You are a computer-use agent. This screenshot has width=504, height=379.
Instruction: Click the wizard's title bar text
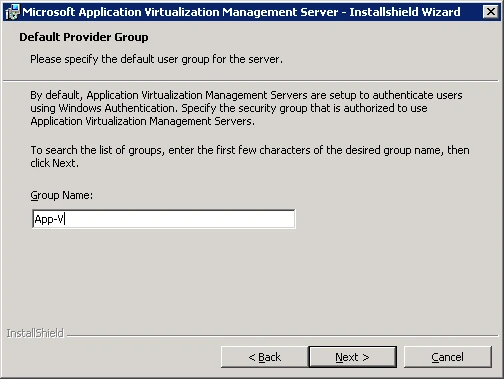[x=241, y=12]
